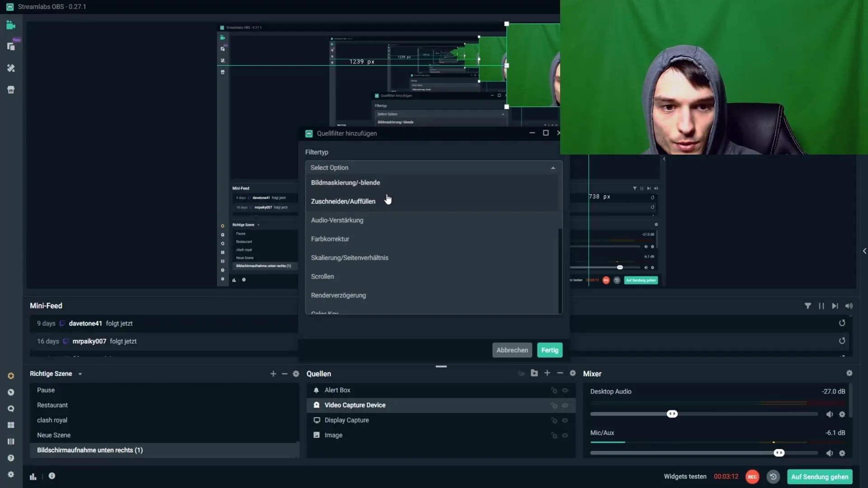
Task: Lock the Image source
Action: coord(554,436)
